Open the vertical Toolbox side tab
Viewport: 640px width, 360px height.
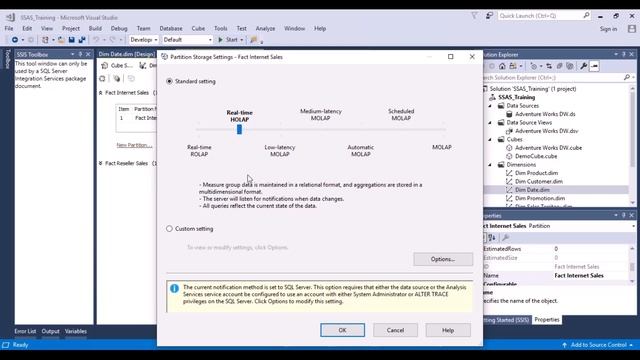click(7, 59)
